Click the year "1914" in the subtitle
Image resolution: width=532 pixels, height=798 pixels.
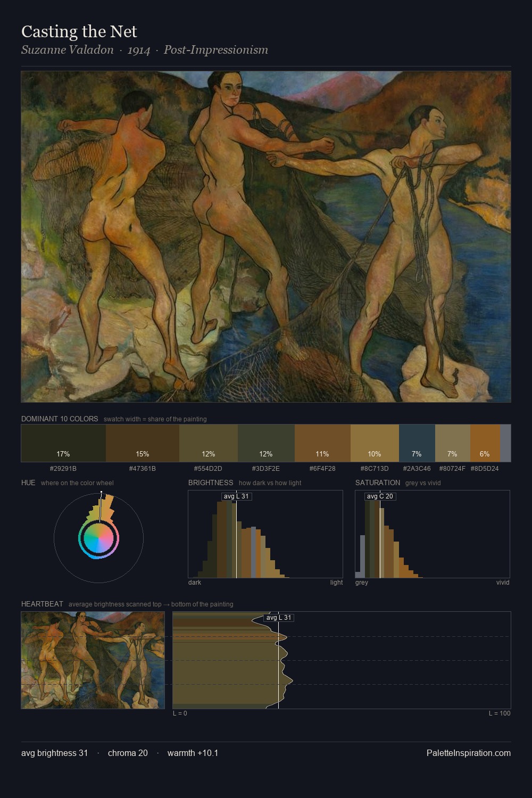[x=139, y=50]
